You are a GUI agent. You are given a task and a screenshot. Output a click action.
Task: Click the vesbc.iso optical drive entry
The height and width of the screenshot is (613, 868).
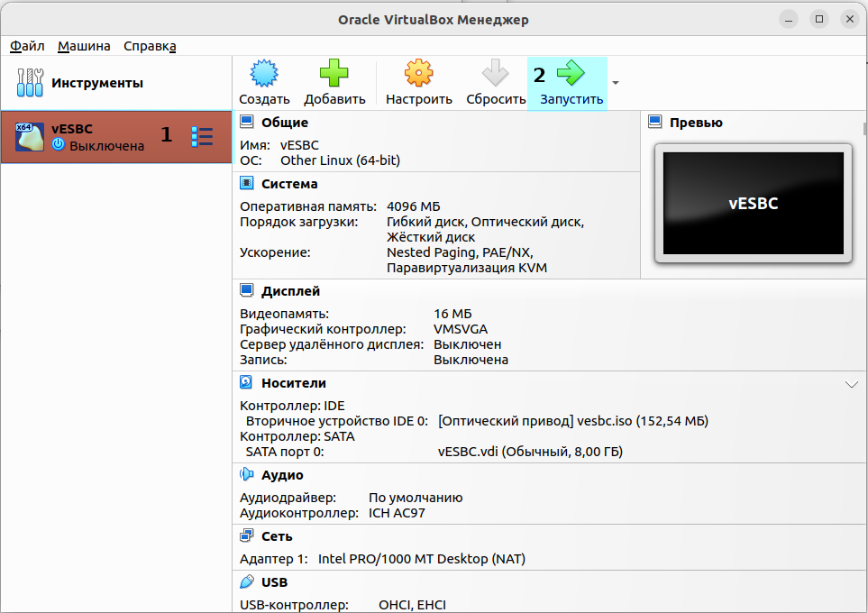573,421
